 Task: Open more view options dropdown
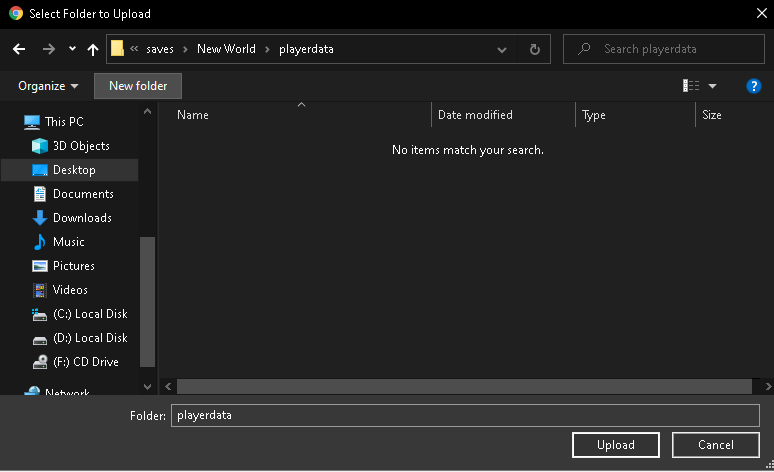coord(712,86)
